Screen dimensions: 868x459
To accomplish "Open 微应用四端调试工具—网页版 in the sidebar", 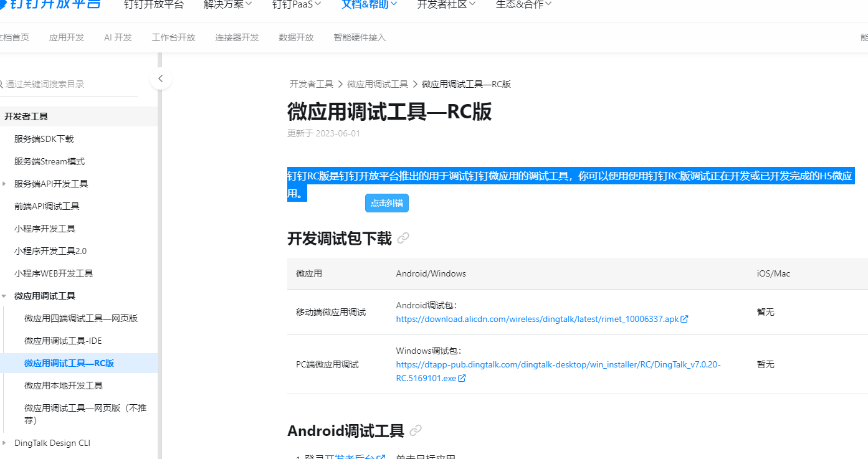I will point(81,318).
